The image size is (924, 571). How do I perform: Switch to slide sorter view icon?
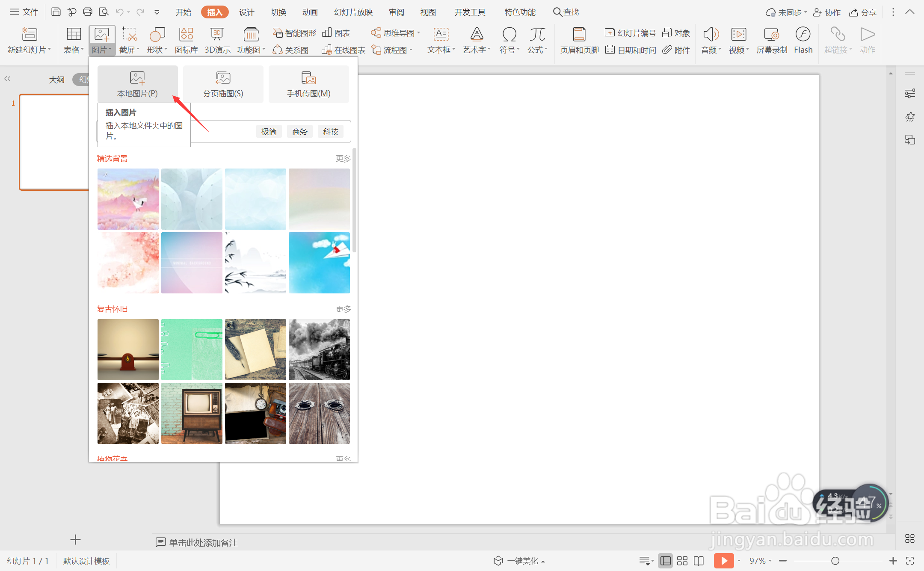(x=682, y=561)
